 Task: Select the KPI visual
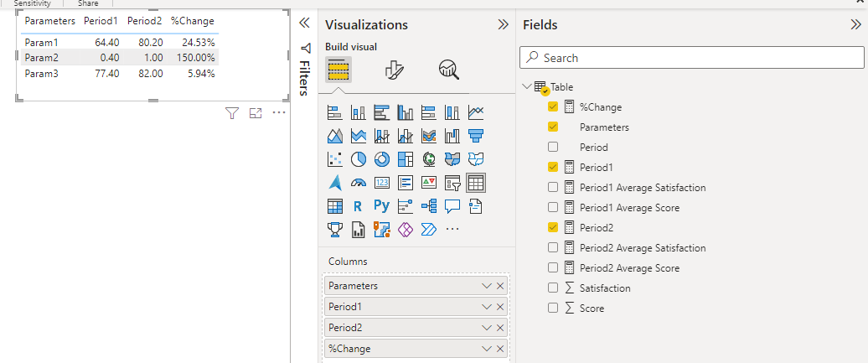coord(428,182)
